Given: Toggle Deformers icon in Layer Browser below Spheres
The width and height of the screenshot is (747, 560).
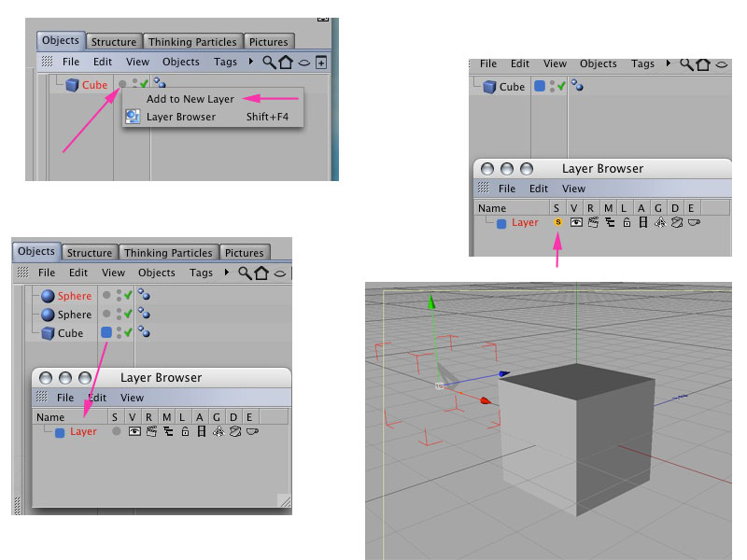Looking at the screenshot, I should tap(235, 431).
